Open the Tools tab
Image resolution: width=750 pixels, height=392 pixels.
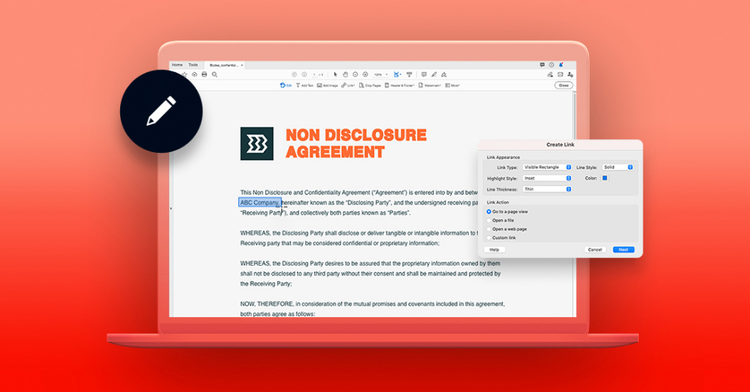coord(193,65)
